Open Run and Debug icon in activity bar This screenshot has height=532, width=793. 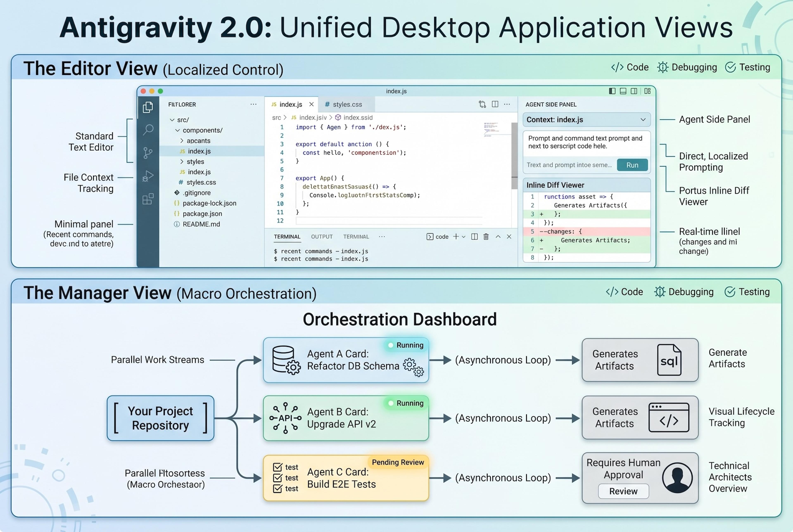[148, 176]
